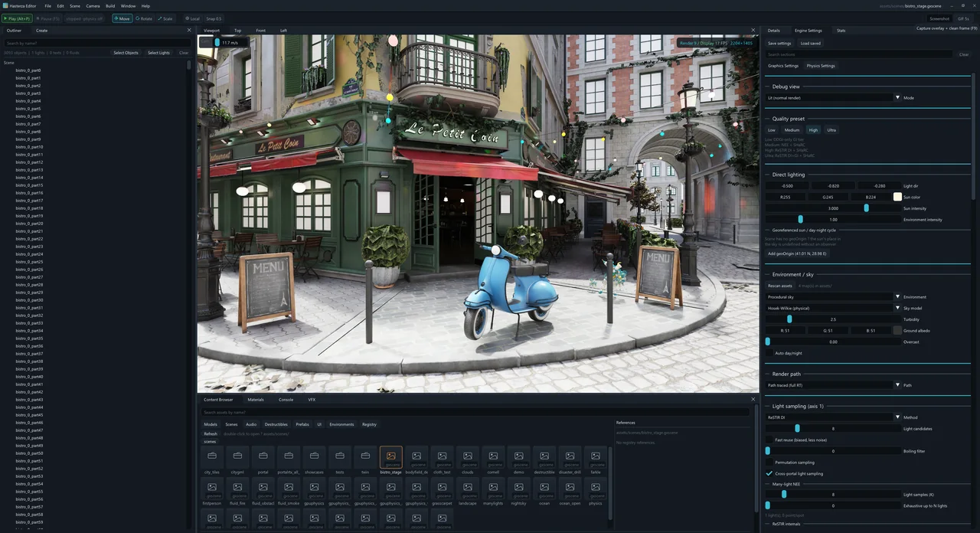Image resolution: width=980 pixels, height=533 pixels.
Task: Switch to the Materials tab
Action: [256, 400]
